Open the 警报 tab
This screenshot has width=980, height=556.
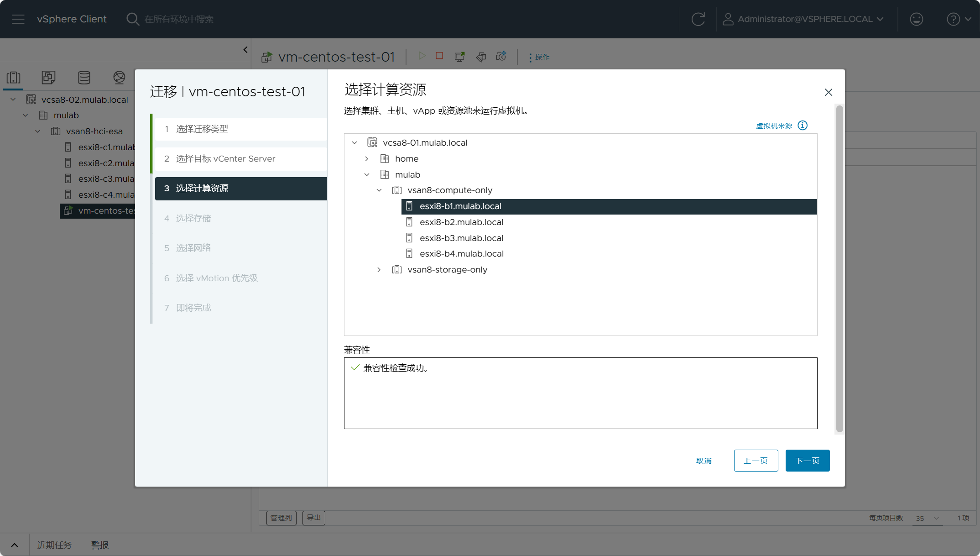point(100,545)
